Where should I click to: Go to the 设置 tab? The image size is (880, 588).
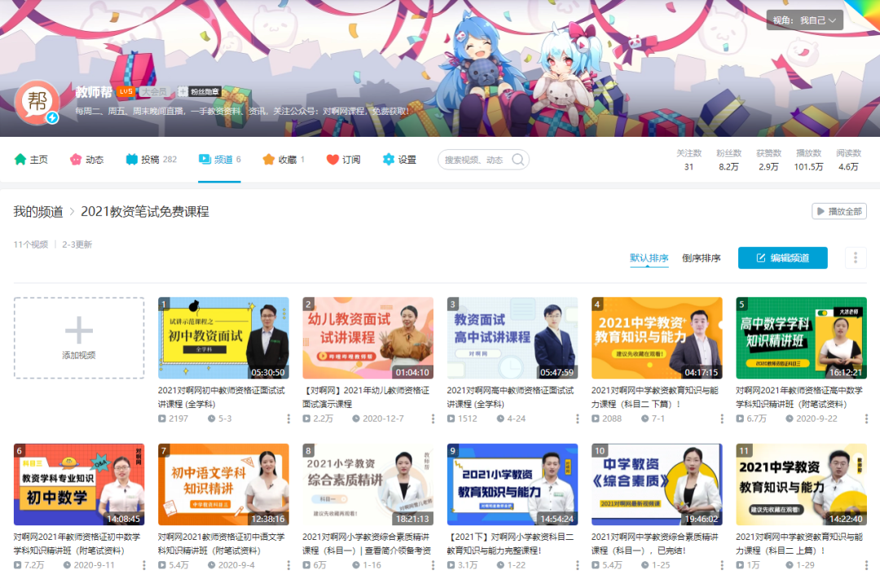[399, 160]
